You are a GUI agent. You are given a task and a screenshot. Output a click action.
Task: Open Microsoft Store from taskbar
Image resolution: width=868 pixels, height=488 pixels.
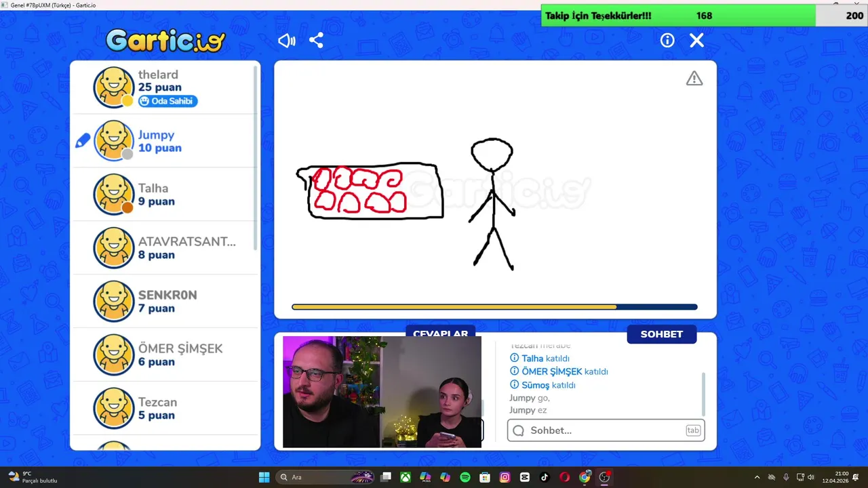[x=485, y=477]
